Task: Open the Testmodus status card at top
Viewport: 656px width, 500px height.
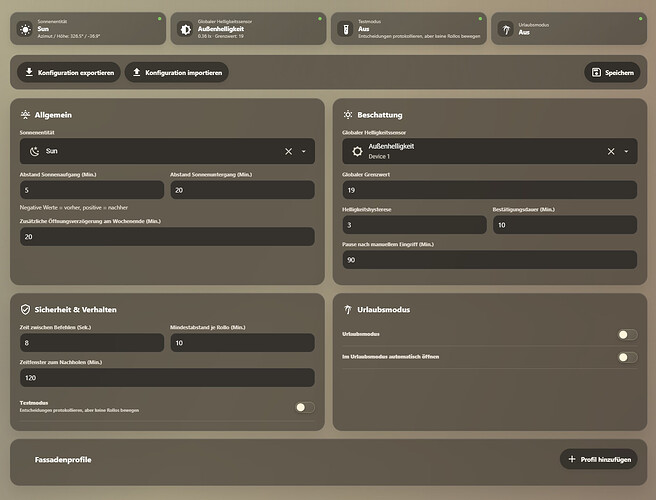Action: [409, 28]
